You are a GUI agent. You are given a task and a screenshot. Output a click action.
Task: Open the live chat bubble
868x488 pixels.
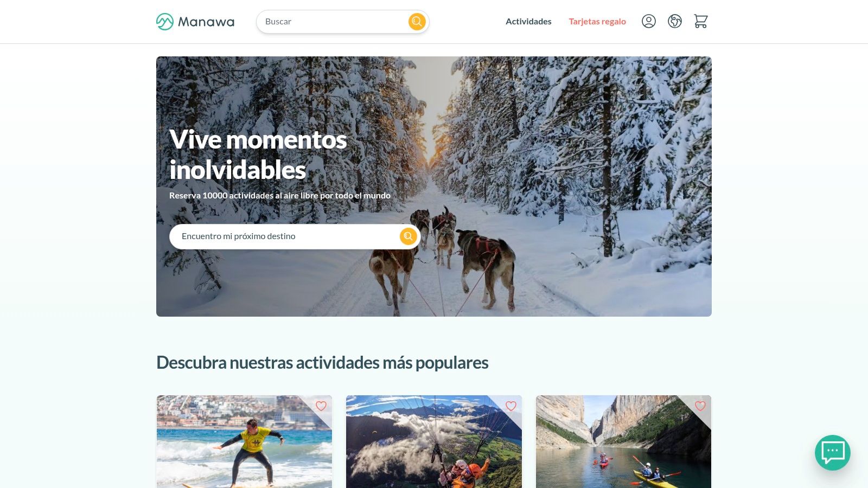tap(833, 453)
